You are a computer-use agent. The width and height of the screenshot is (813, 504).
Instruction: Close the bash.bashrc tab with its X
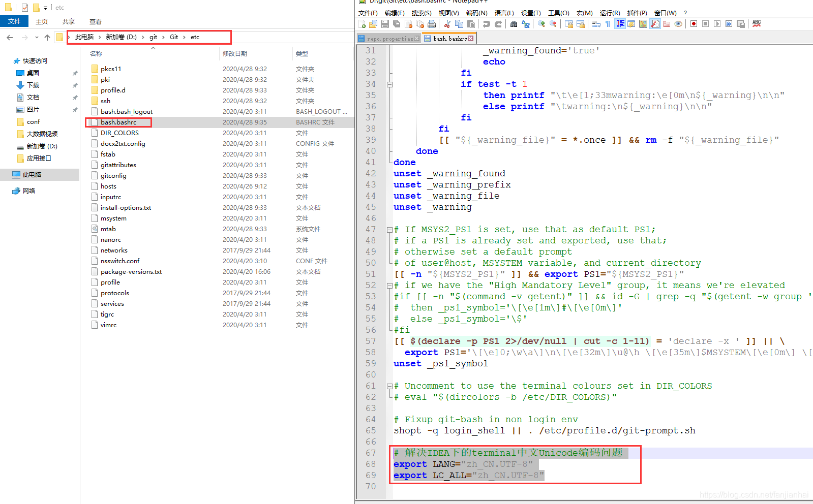[x=471, y=39]
